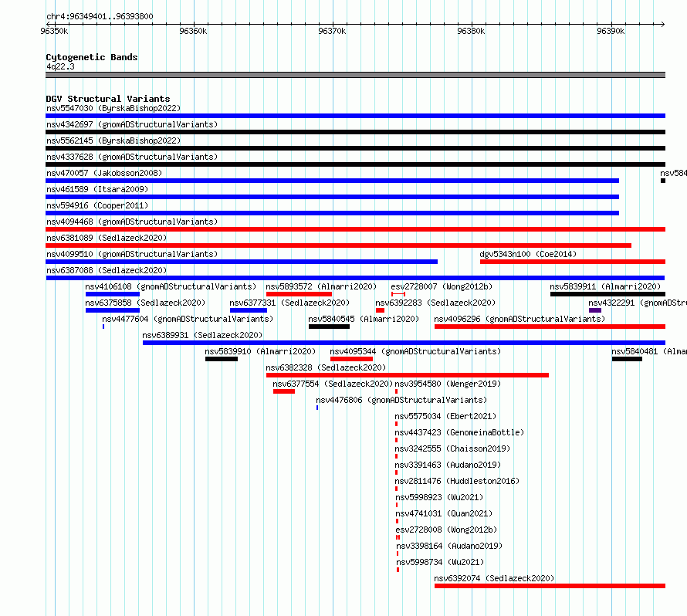
Task: Click the red bar under nsv6377554
Action: point(284,391)
